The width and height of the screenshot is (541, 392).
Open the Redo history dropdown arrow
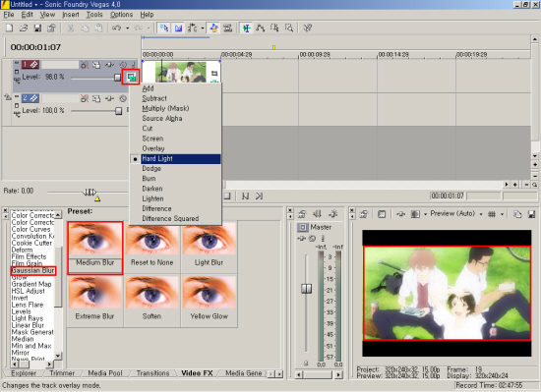click(149, 28)
